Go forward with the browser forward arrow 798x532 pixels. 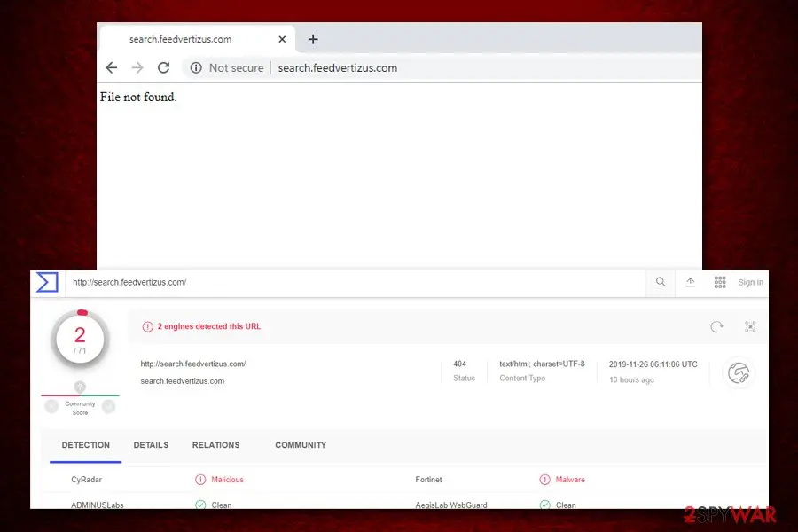tap(137, 67)
